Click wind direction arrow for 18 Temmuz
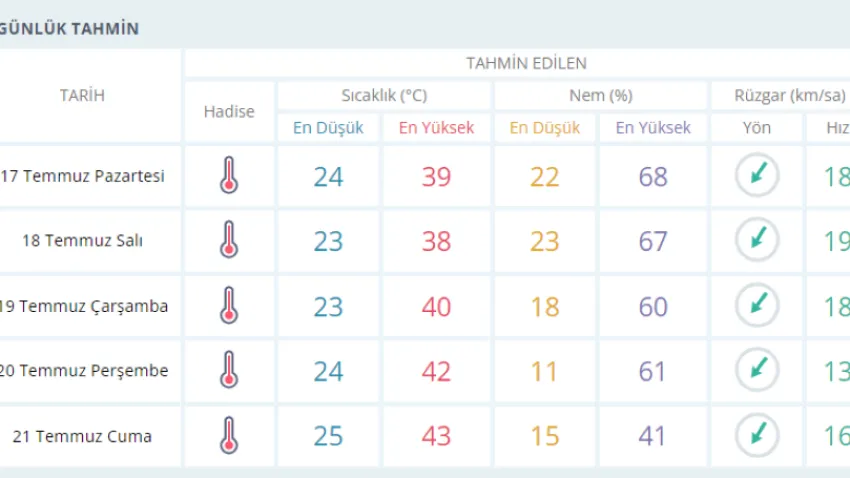850x478 pixels. (x=757, y=241)
